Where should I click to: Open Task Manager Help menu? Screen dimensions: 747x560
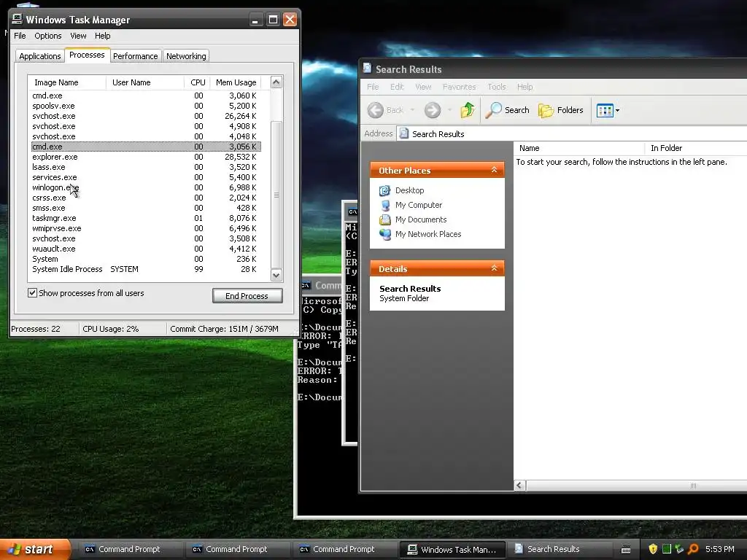[x=102, y=36]
